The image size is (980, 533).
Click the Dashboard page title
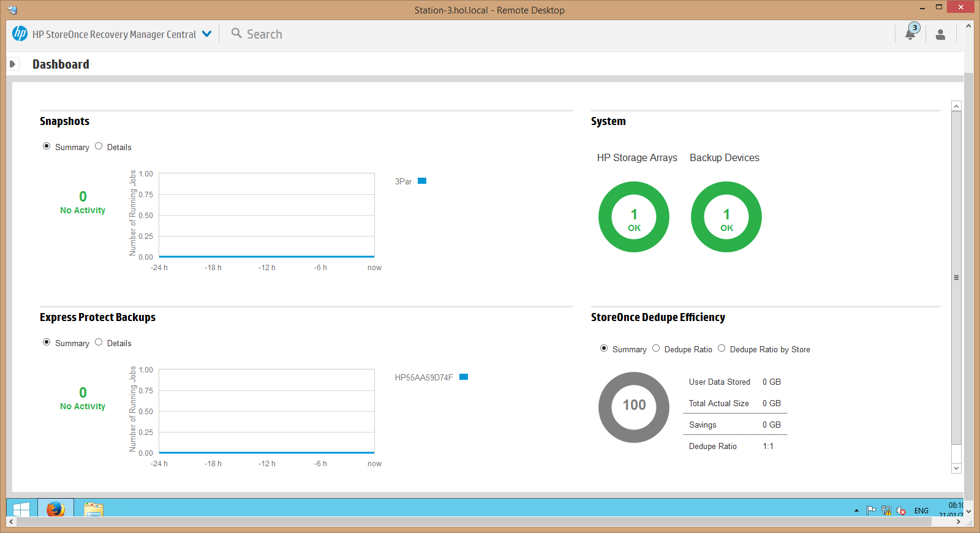pos(61,64)
